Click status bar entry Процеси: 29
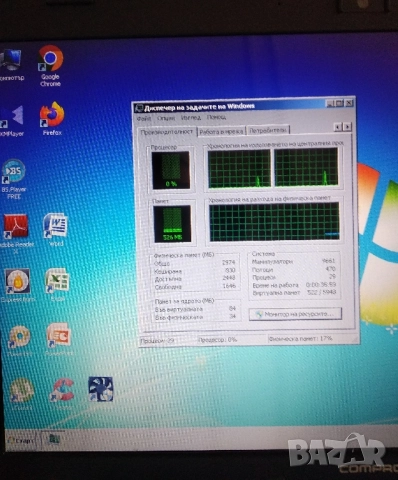Viewport: 398px width, 480px height. tap(157, 341)
